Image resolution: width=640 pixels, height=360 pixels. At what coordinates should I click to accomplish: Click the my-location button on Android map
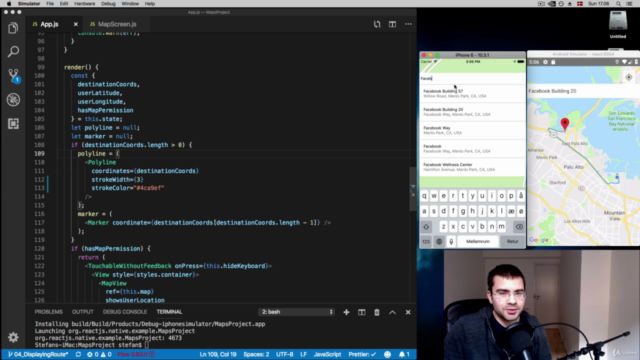pos(629,77)
